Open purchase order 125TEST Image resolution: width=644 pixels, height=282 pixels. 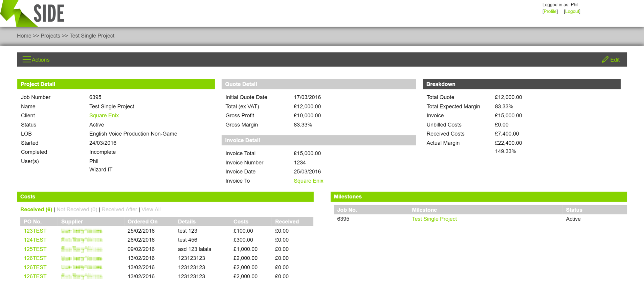click(x=35, y=249)
